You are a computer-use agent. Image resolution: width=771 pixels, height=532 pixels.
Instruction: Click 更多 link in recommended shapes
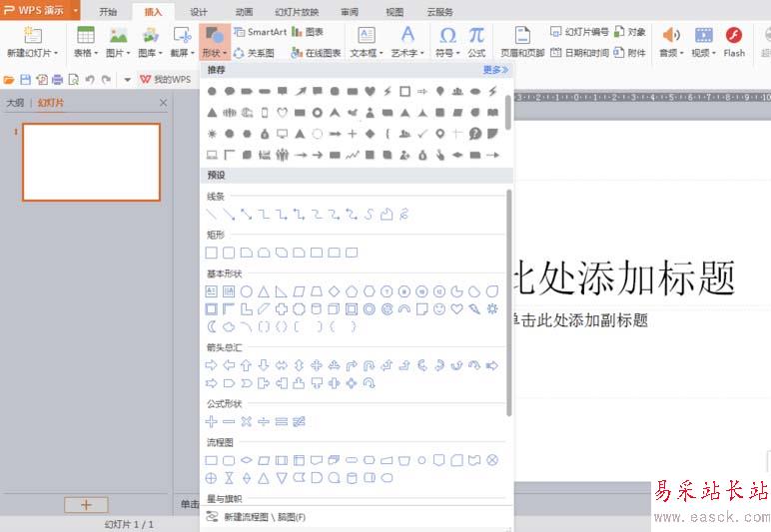[495, 70]
